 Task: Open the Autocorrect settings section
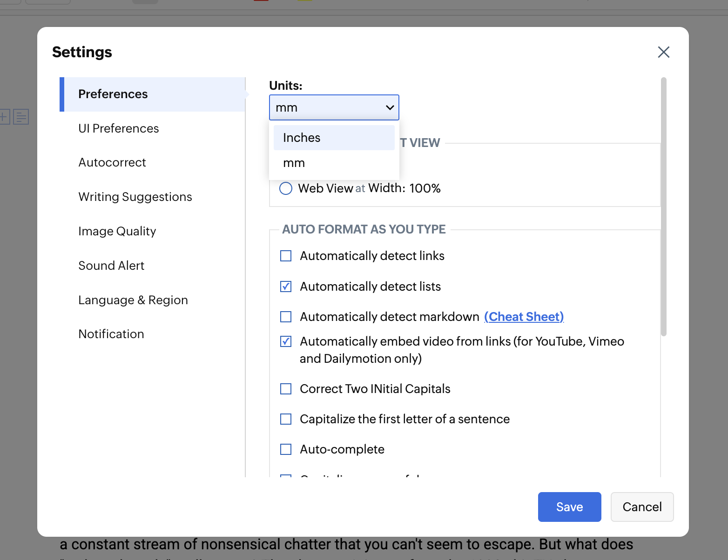(112, 162)
